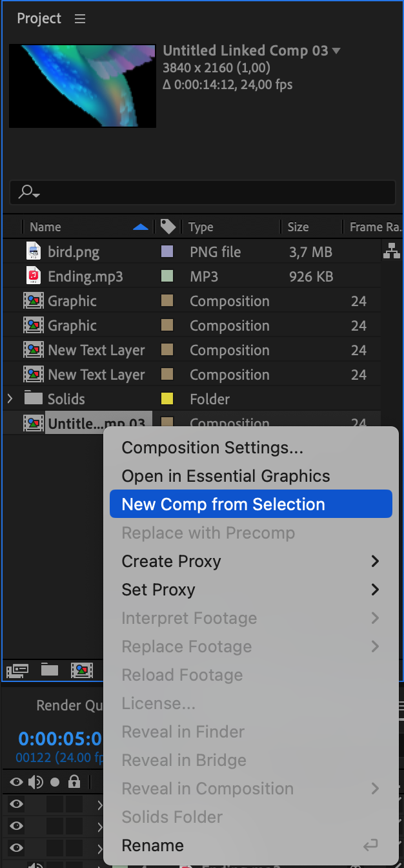Click Open in Essential Graphics

pos(226,476)
